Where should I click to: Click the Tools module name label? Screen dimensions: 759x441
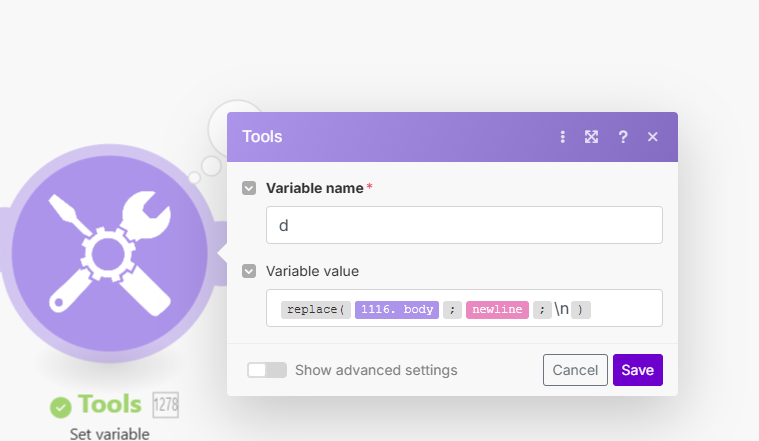click(110, 405)
